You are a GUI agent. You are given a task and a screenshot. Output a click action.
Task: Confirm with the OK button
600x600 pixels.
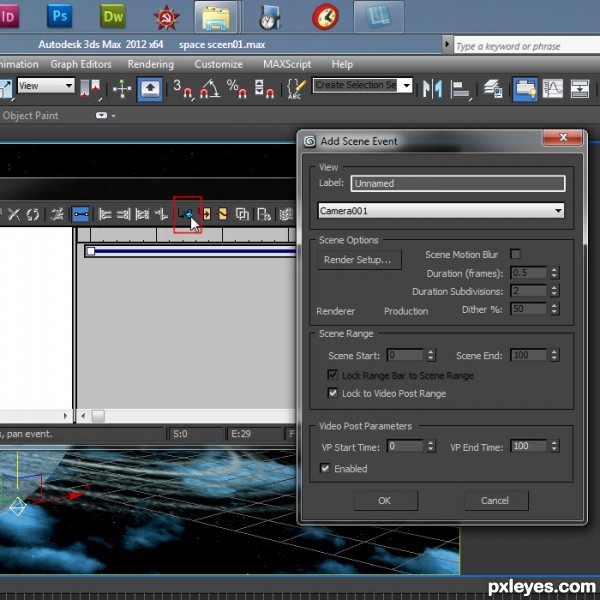(x=386, y=501)
